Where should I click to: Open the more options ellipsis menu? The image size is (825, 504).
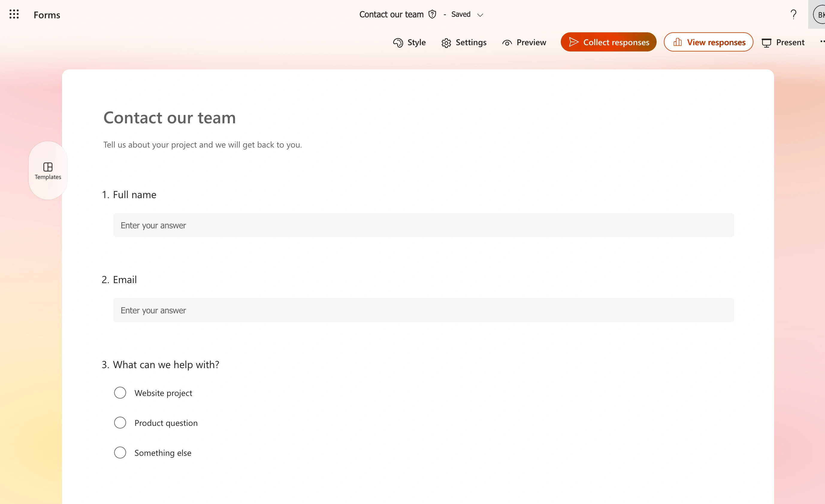tap(822, 42)
